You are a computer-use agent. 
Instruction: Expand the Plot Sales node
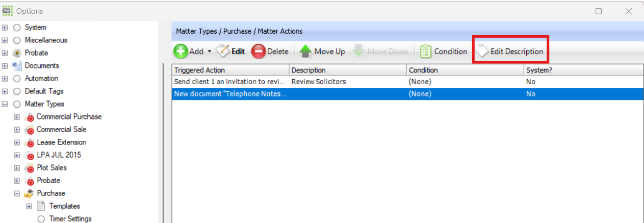pyautogui.click(x=17, y=168)
